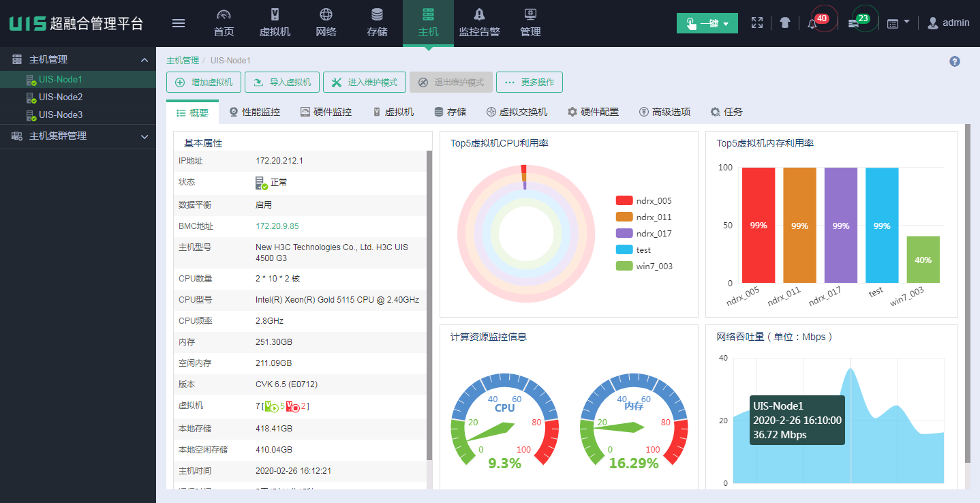Click the test memory bar
The image size is (980, 503).
(882, 225)
